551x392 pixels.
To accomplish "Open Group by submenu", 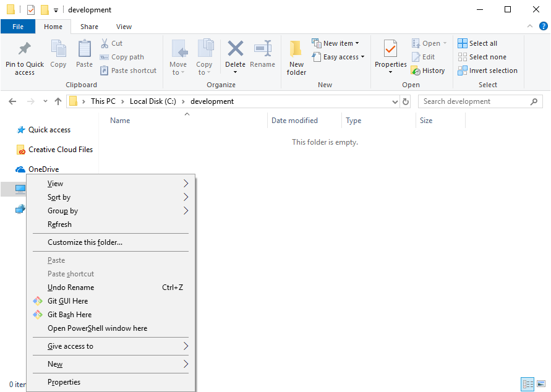I will [x=111, y=211].
